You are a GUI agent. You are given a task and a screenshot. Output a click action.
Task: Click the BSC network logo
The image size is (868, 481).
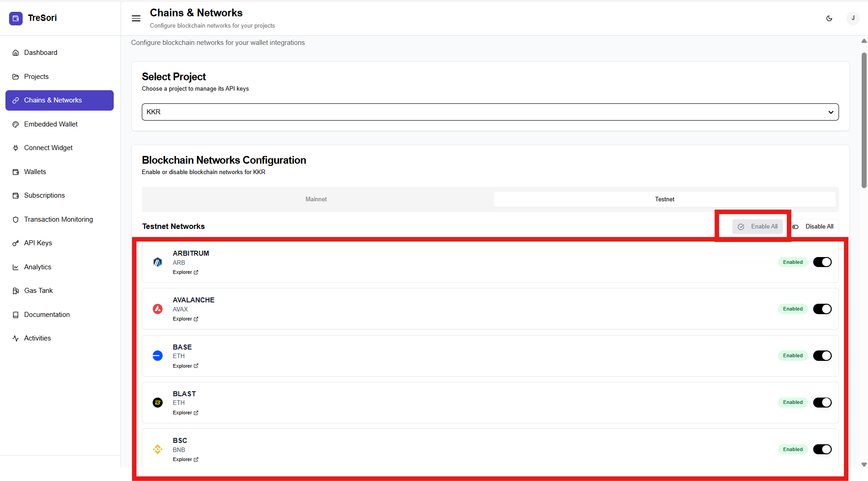coord(158,449)
